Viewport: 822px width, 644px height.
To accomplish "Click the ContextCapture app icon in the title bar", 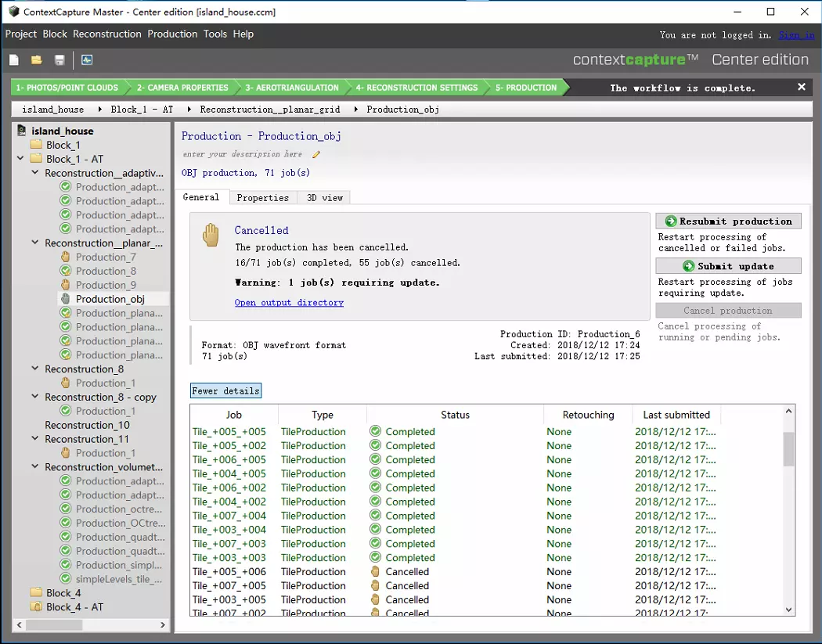I will 13,12.
